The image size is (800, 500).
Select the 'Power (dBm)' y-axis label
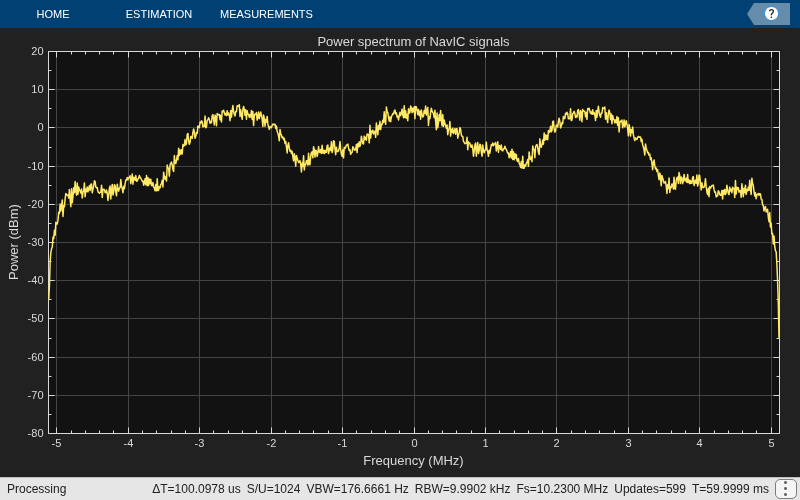tap(14, 242)
